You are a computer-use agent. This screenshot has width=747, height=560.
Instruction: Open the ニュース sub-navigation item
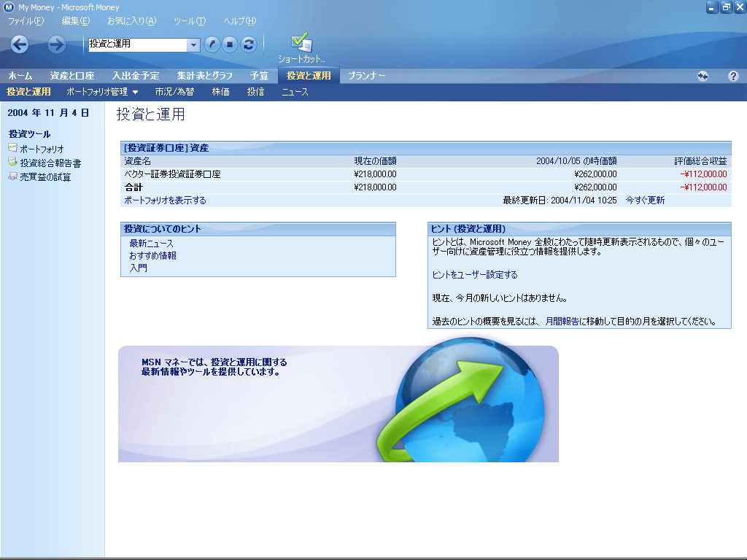pos(295,92)
